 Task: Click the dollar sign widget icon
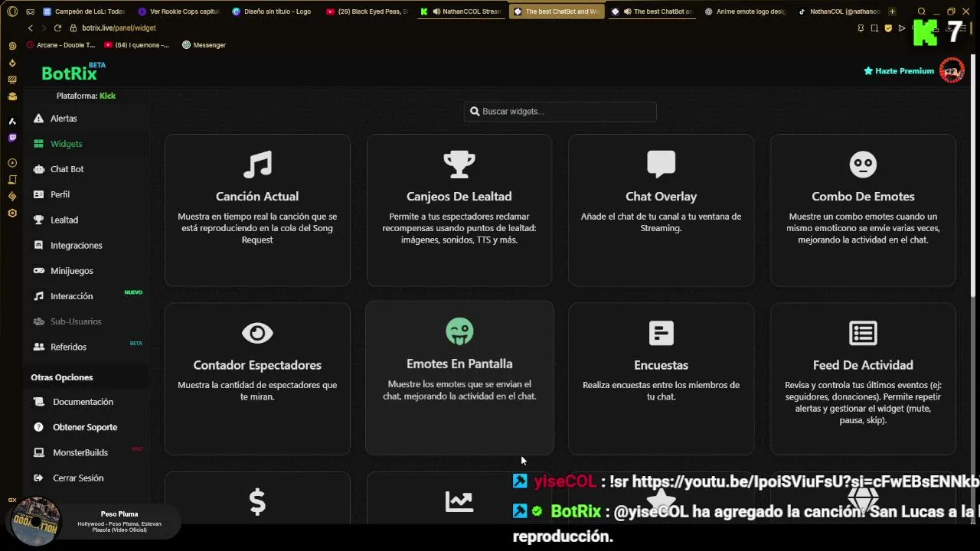(x=257, y=502)
